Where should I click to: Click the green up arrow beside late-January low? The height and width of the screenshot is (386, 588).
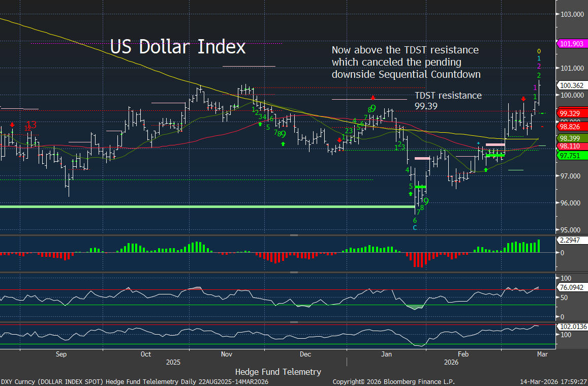pos(411,194)
